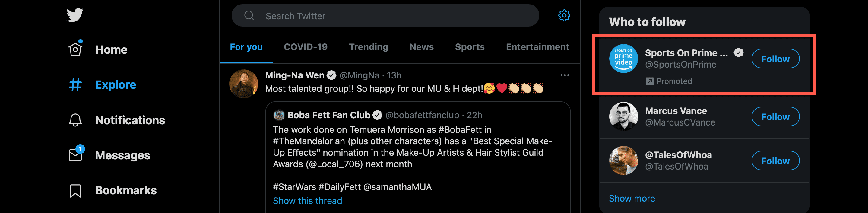Switch to the COVID-19 tab
Screen dimensions: 868x213
306,47
